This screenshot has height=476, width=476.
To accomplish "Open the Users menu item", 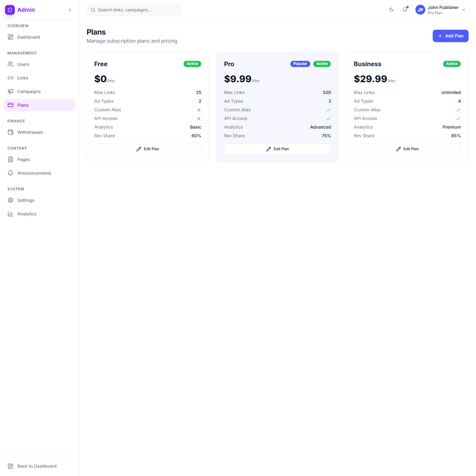I will 39,64.
